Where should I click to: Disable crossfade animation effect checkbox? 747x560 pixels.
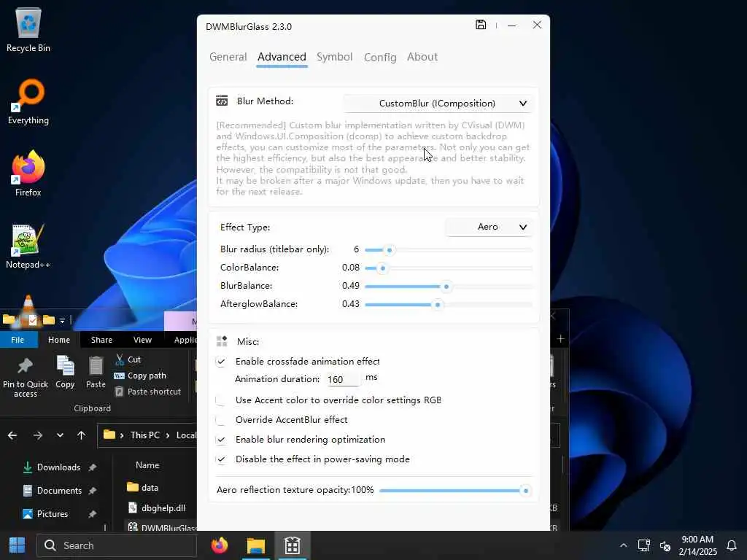[220, 362]
